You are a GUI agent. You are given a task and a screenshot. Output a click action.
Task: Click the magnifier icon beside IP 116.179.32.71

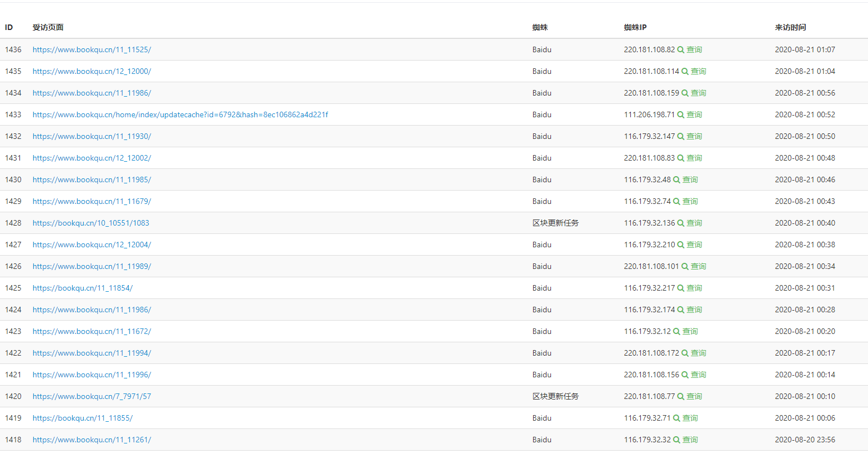tap(677, 418)
